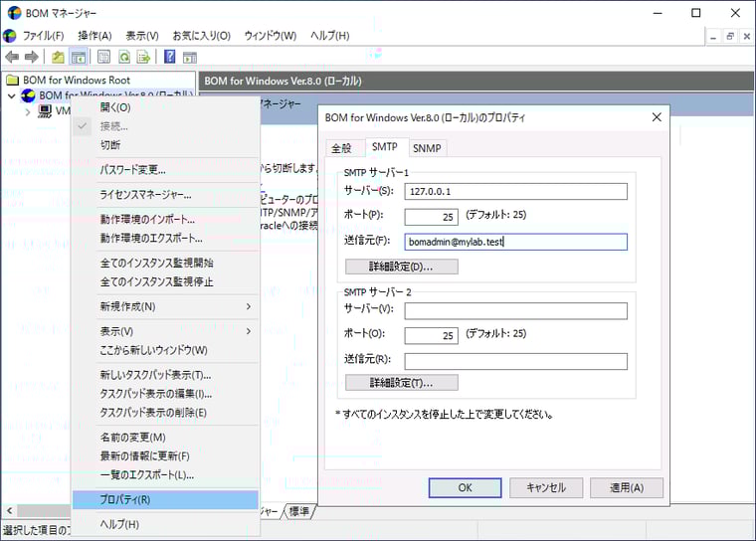Click the BOM for Windows Ver.8.0 node icon
The height and width of the screenshot is (541, 756).
point(28,95)
